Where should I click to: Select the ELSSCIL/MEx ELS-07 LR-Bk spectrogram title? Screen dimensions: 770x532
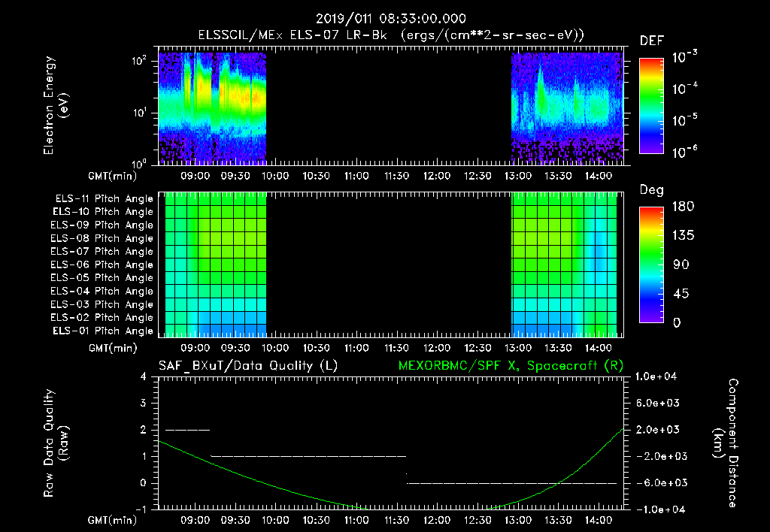pos(391,35)
